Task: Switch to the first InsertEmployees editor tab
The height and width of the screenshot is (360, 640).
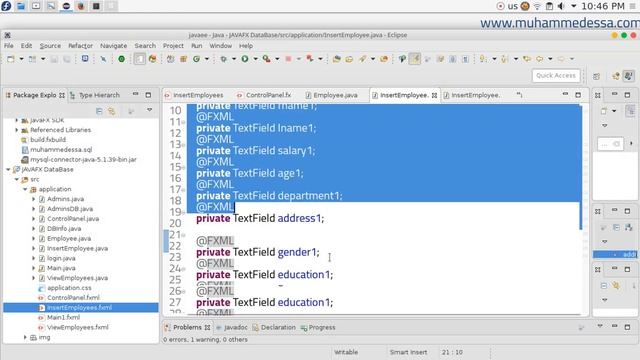Action: pyautogui.click(x=194, y=95)
